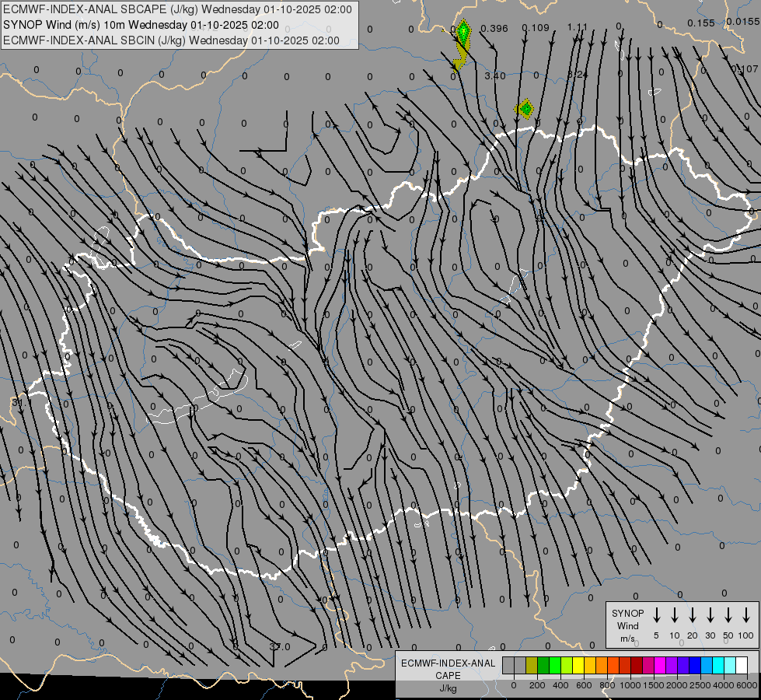The height and width of the screenshot is (700, 761).
Task: Click the small green CAPE patch below 3.24
Action: 525,109
